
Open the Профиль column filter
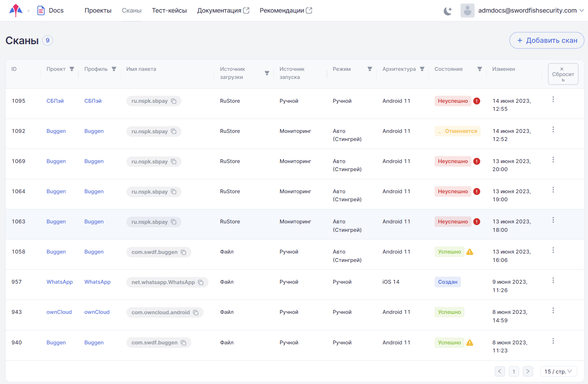click(114, 69)
